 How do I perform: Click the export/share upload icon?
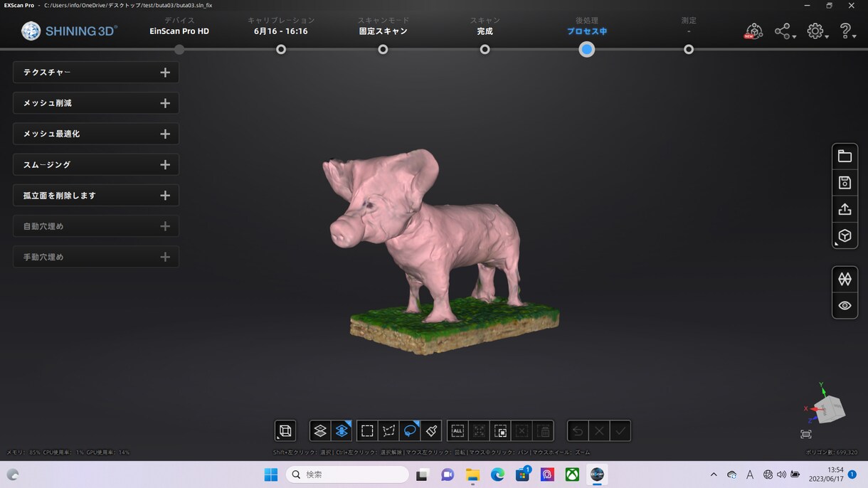(x=845, y=209)
